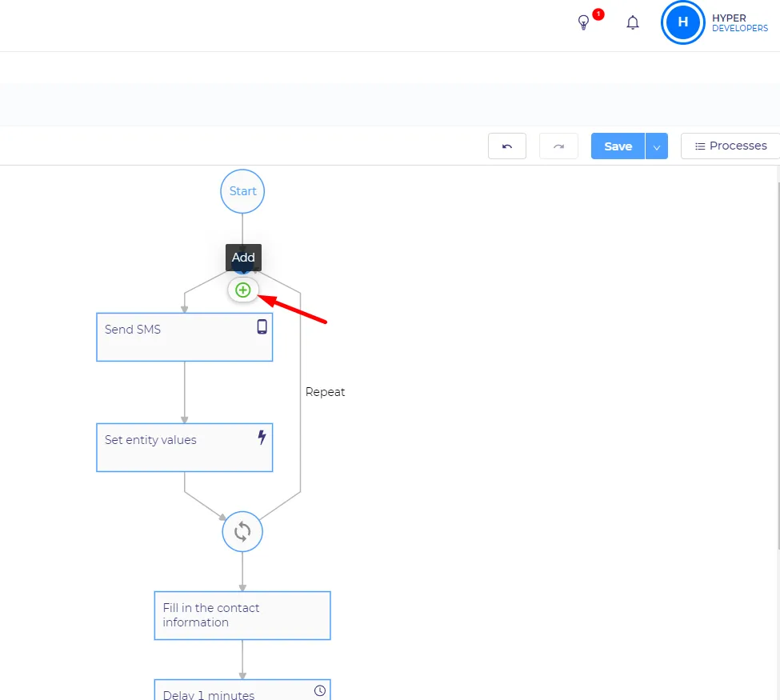Click the redo arrow button
780x700 pixels.
point(558,146)
